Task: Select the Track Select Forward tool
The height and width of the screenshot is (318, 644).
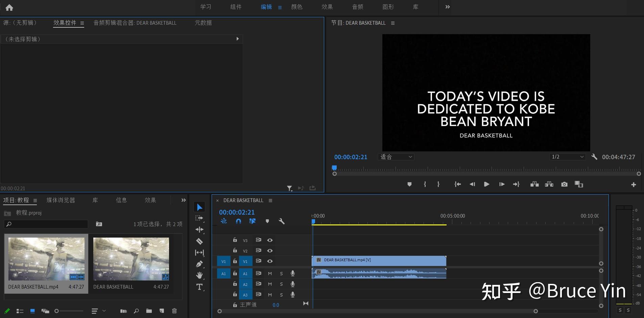Action: (199, 218)
